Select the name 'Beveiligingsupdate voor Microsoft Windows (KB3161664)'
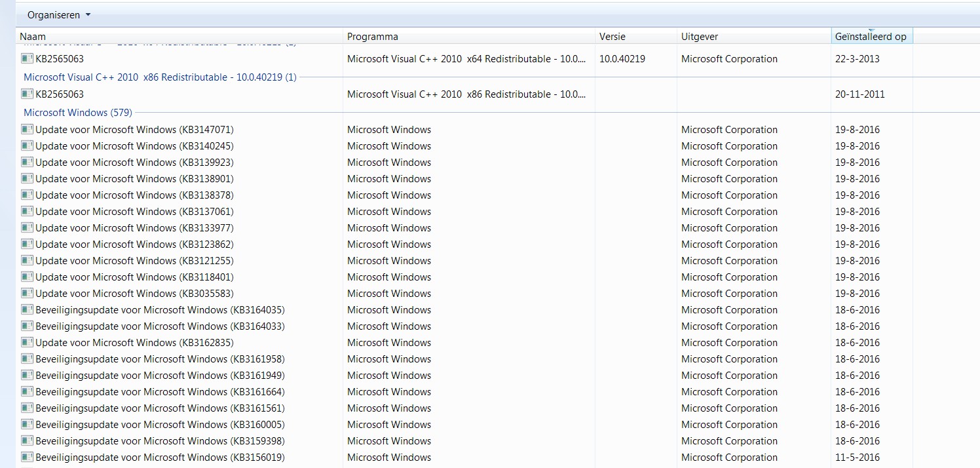Image resolution: width=980 pixels, height=468 pixels. click(160, 392)
